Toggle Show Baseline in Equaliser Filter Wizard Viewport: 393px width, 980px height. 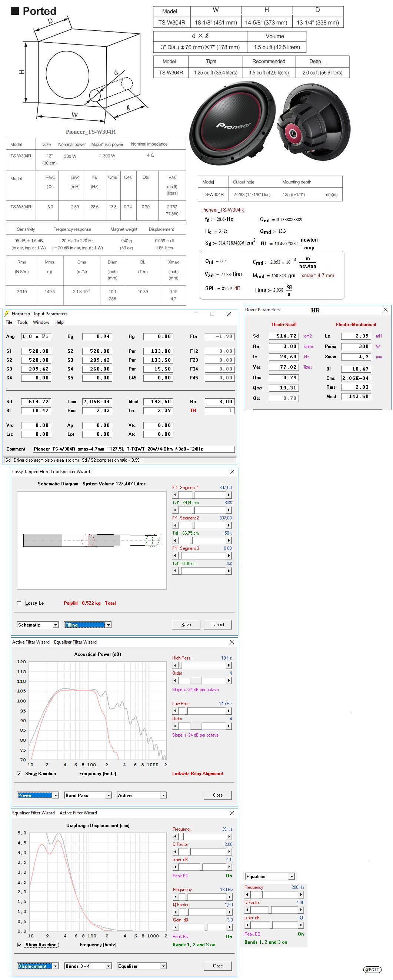click(x=19, y=945)
